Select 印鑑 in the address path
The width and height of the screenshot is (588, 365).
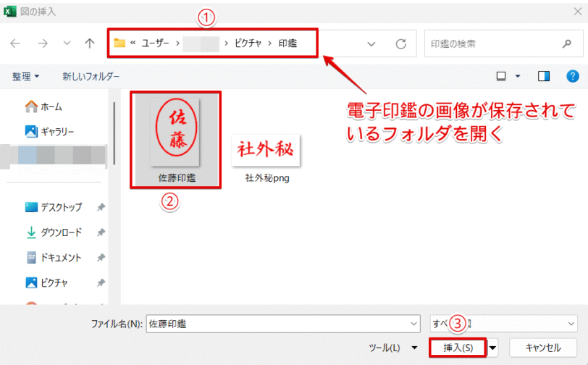point(287,43)
